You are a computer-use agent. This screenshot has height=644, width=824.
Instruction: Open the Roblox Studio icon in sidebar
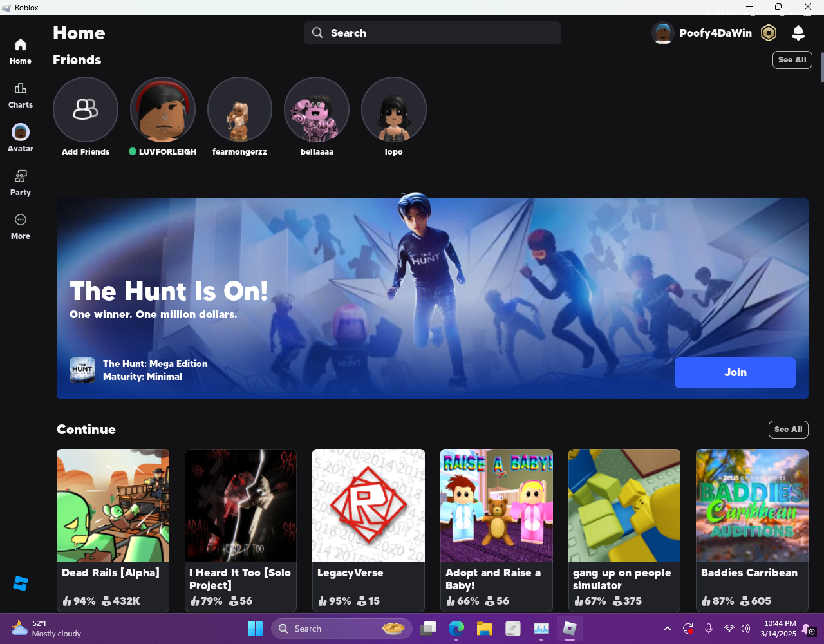coord(21,583)
